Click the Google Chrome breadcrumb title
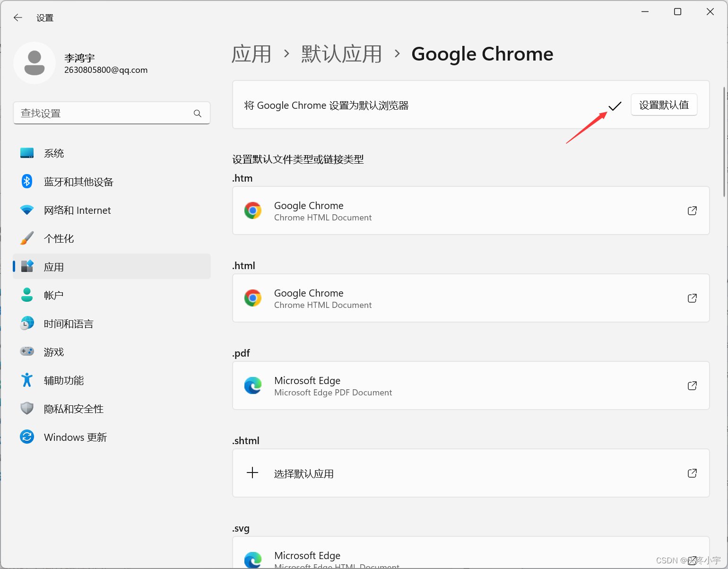 (482, 54)
